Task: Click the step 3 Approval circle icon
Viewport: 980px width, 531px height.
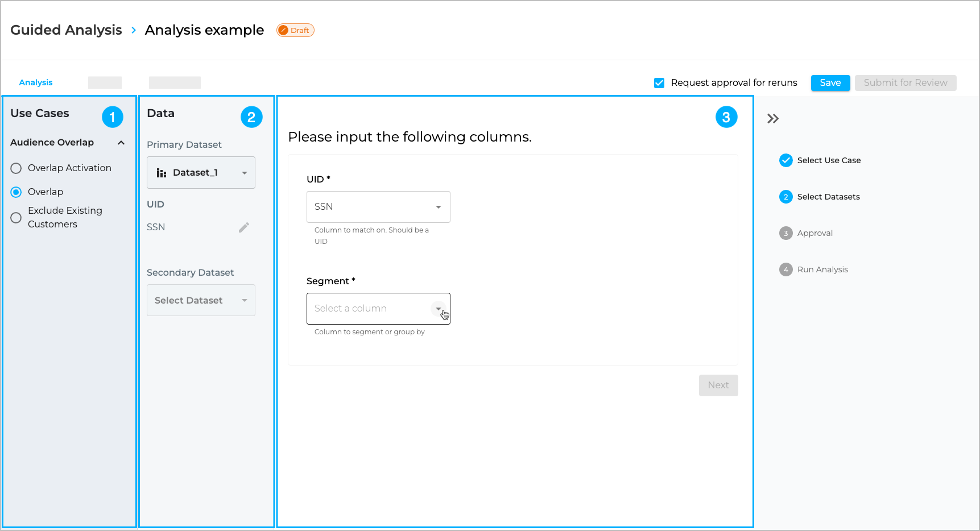Action: (785, 233)
